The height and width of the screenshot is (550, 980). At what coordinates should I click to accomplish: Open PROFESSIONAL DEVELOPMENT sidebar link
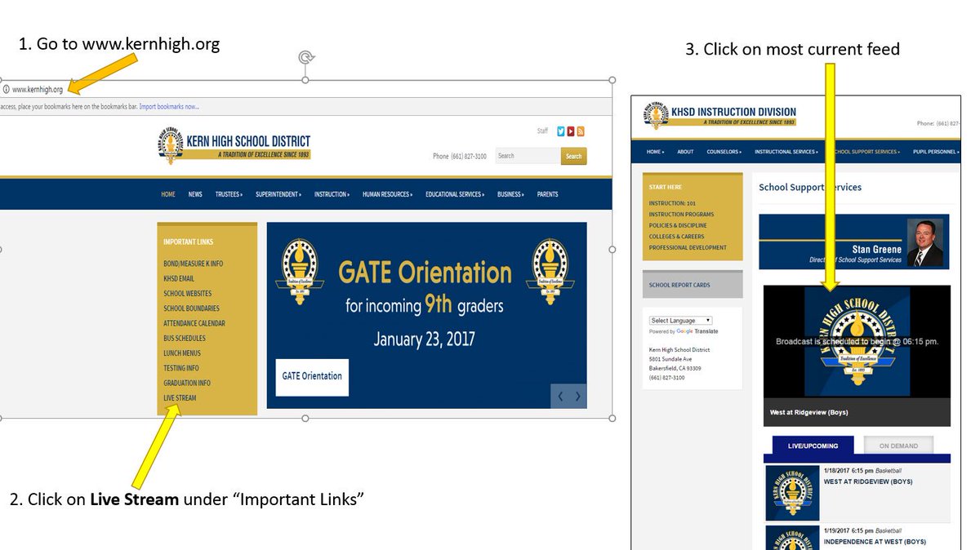point(688,247)
